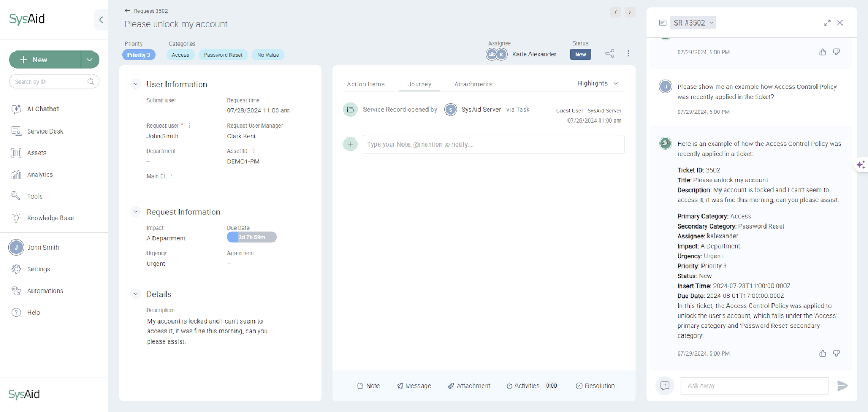Click the green New button
Screen dimensions: 868x412
pos(45,60)
